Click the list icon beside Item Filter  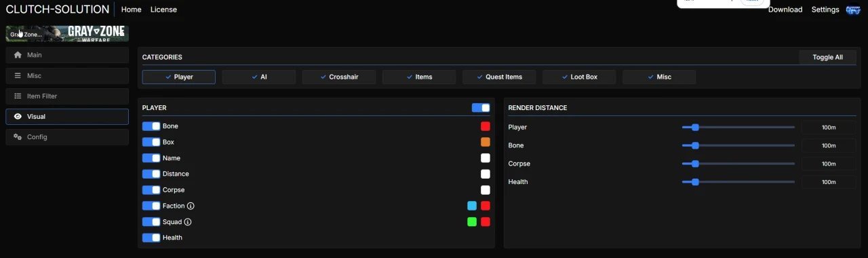click(18, 96)
